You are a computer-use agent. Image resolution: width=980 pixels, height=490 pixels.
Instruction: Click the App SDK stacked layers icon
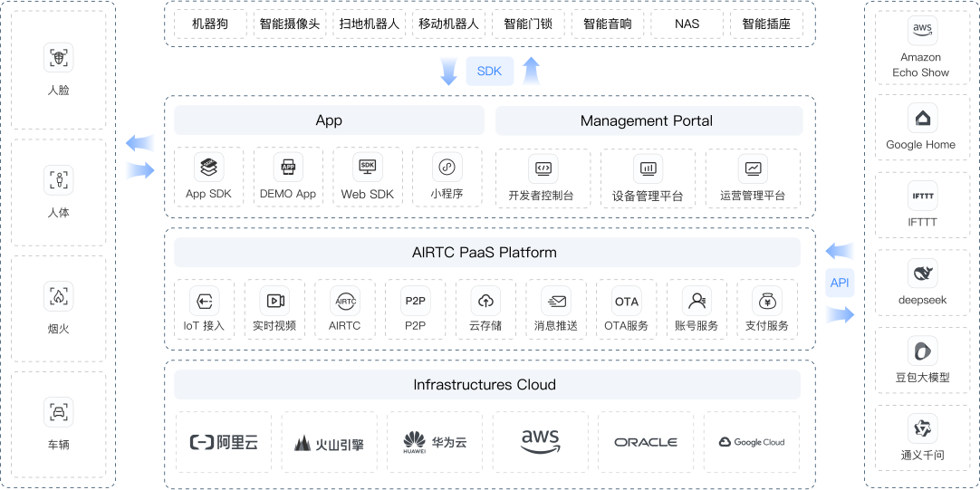point(208,167)
